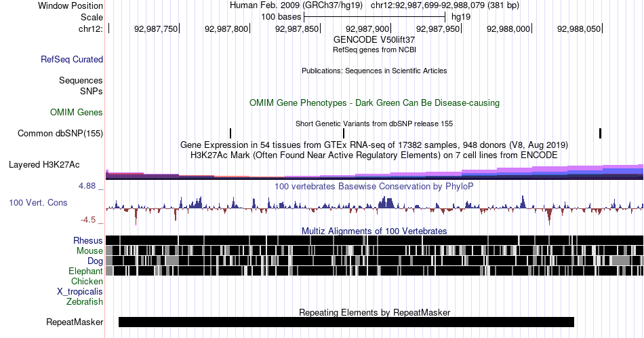Open the 100 Vert. Cons track label

point(38,202)
